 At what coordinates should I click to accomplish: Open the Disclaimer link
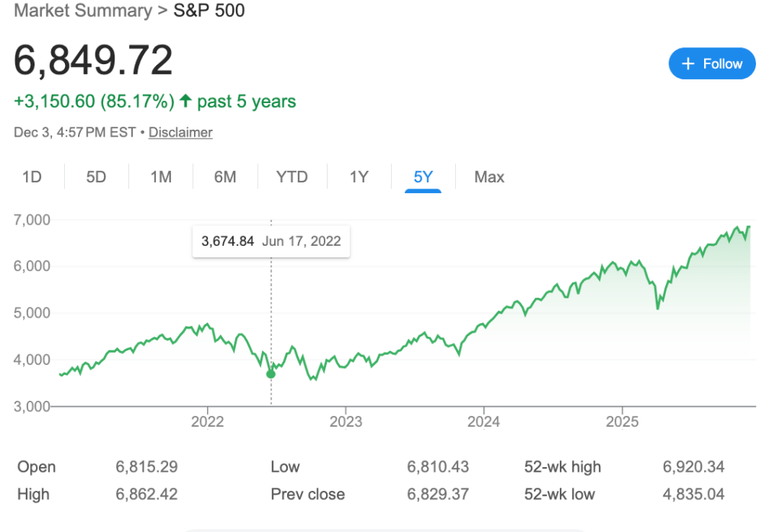point(180,132)
